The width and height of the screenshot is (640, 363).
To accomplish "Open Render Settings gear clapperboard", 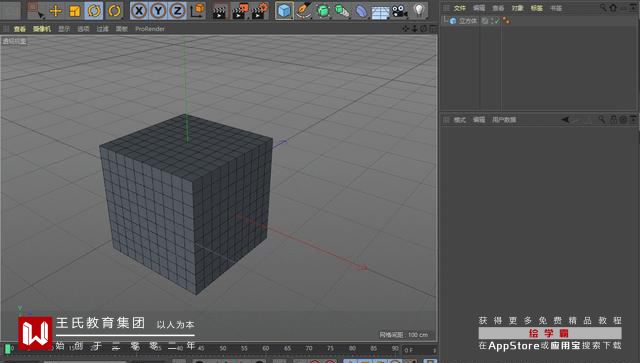I will (260, 11).
